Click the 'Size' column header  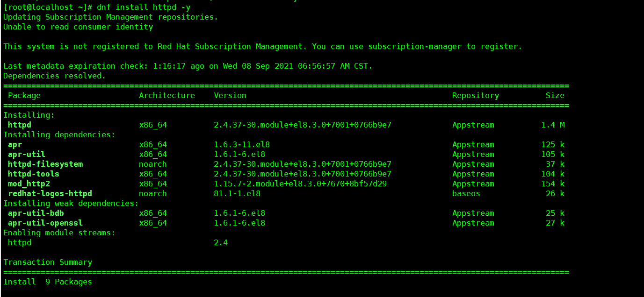coord(555,96)
